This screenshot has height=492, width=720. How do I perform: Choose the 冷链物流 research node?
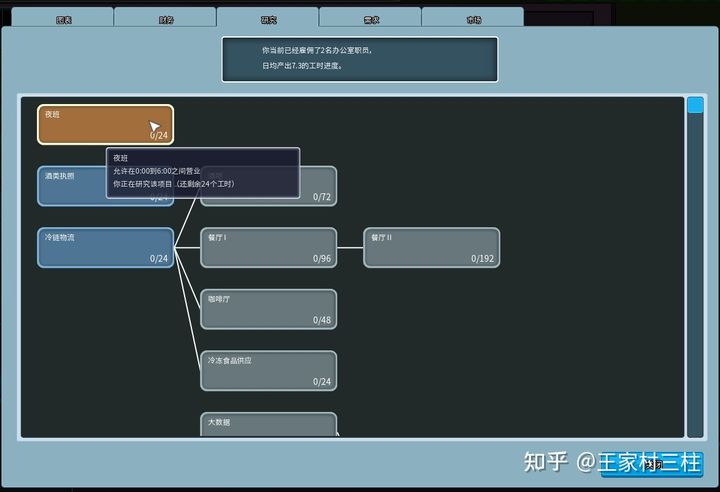tap(105, 247)
